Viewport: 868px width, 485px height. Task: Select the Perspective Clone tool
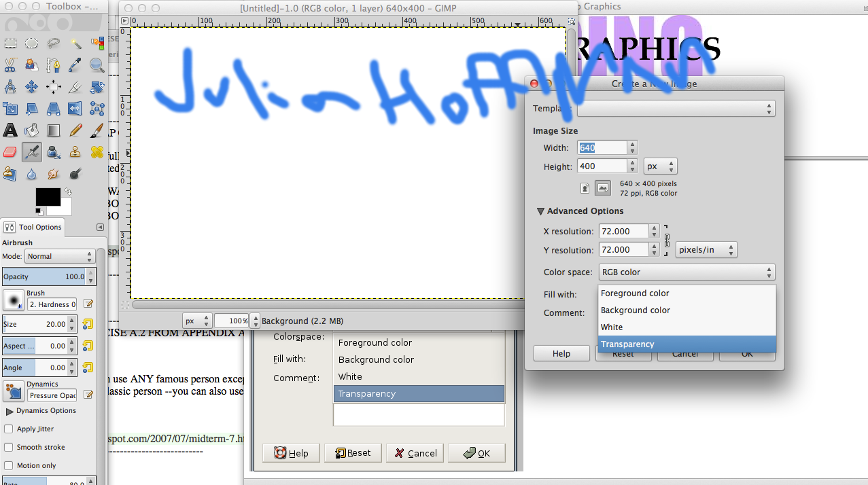coord(10,174)
